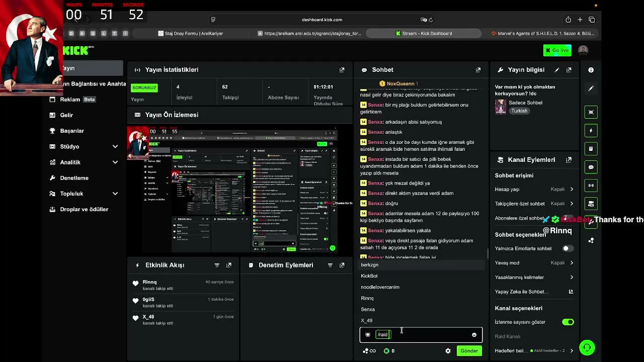The image size is (644, 362).
Task: Open Başarılar in the sidebar
Action: [67, 131]
